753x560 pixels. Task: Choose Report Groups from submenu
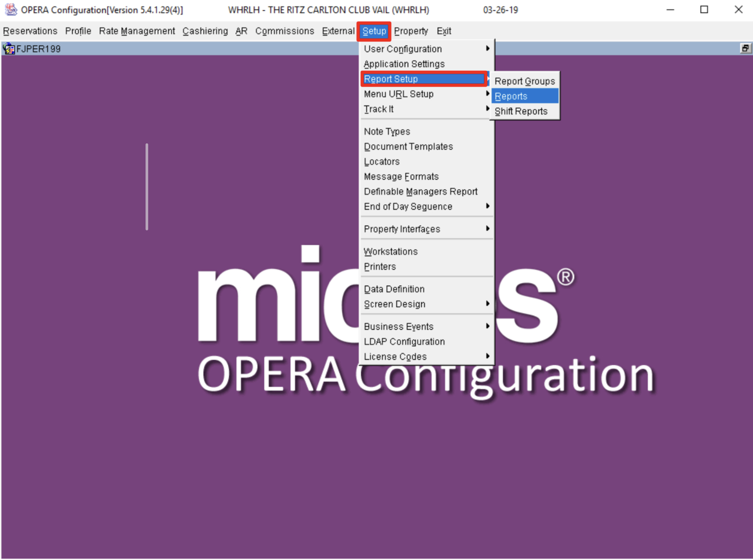click(x=525, y=81)
